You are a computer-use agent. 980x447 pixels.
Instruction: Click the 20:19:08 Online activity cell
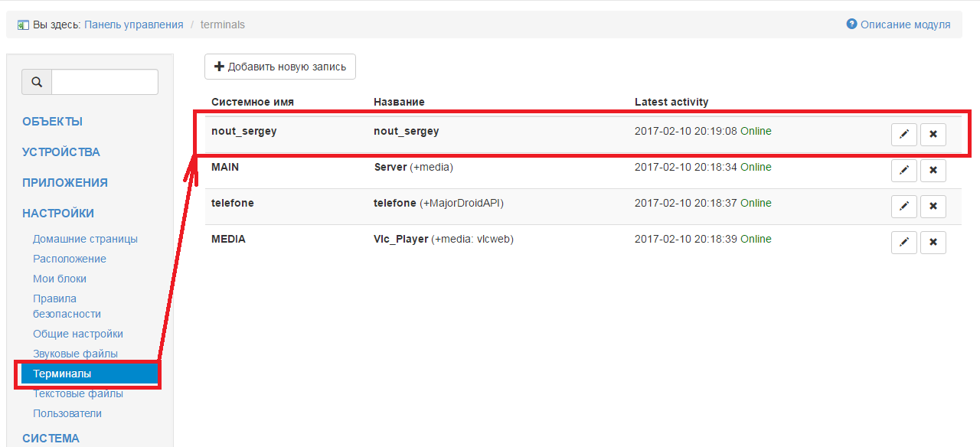(703, 131)
